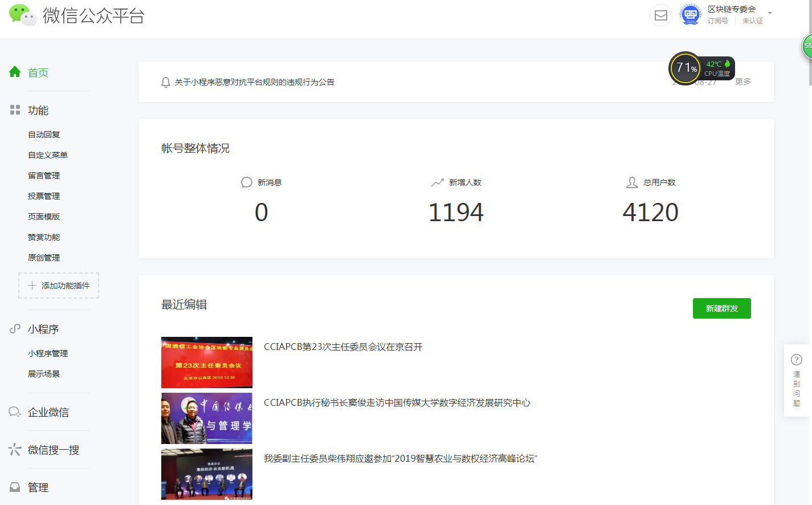Open 小程序管理 menu item

tap(48, 353)
